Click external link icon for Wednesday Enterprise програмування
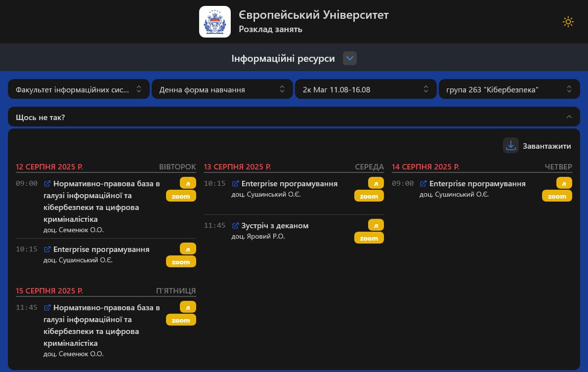 236,184
